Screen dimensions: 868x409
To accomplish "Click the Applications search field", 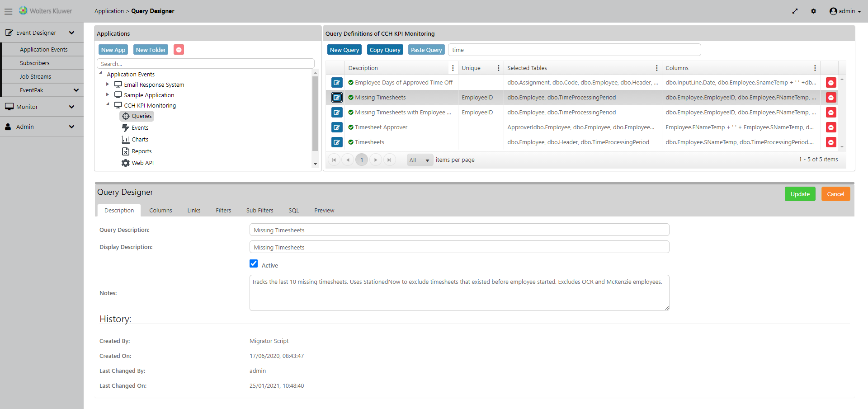I will (206, 64).
